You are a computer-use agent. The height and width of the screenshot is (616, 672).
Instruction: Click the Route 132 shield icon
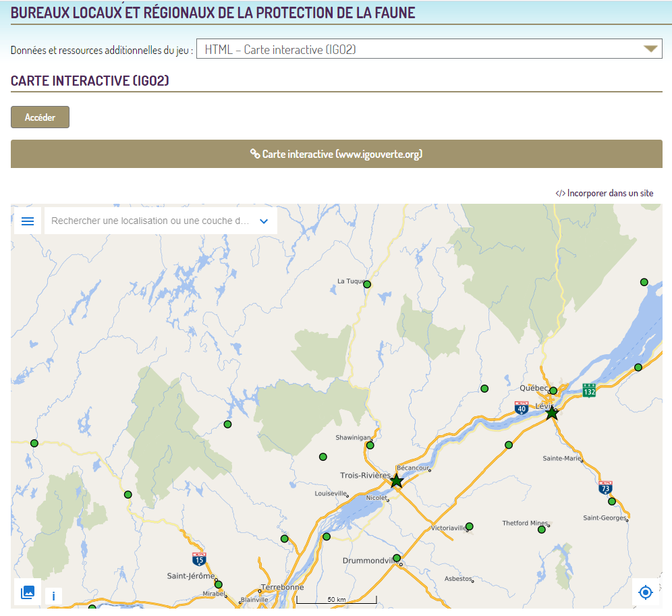[x=589, y=391]
